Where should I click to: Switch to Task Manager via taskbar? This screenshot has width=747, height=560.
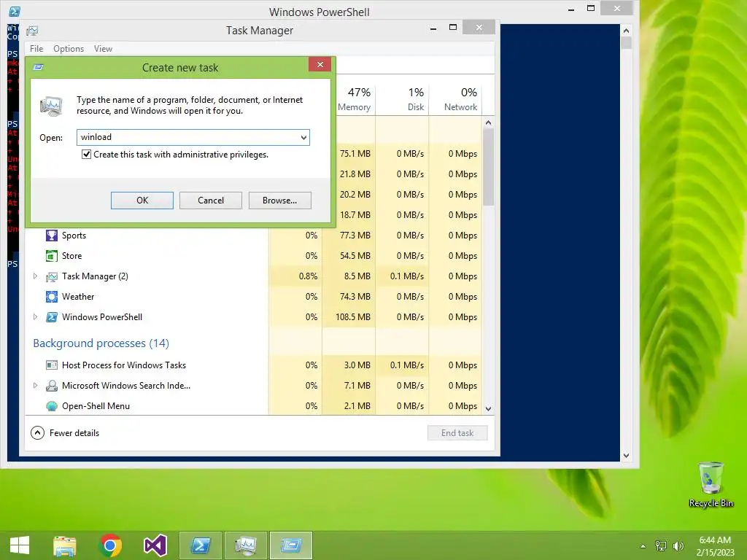coord(246,545)
